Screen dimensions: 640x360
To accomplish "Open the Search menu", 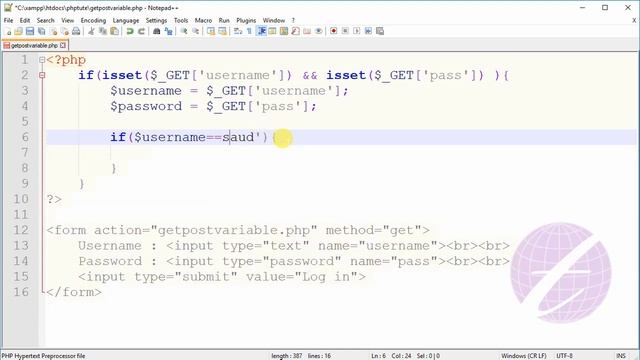I will [x=45, y=20].
